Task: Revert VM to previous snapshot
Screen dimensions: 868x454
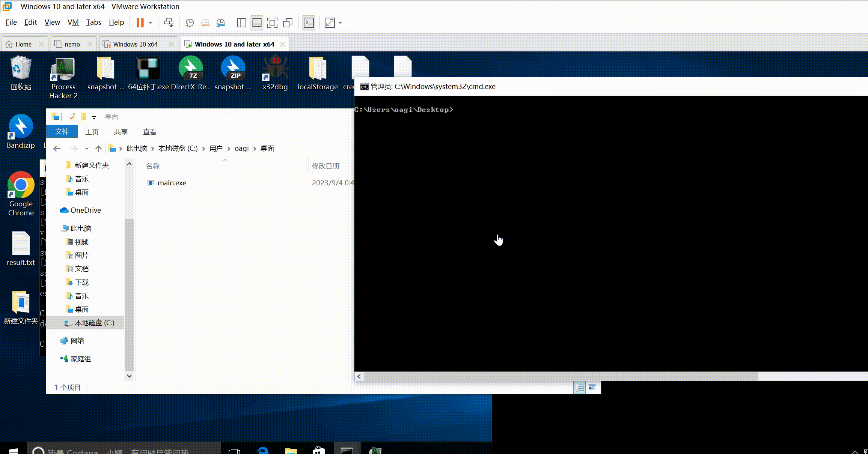Action: pos(205,23)
